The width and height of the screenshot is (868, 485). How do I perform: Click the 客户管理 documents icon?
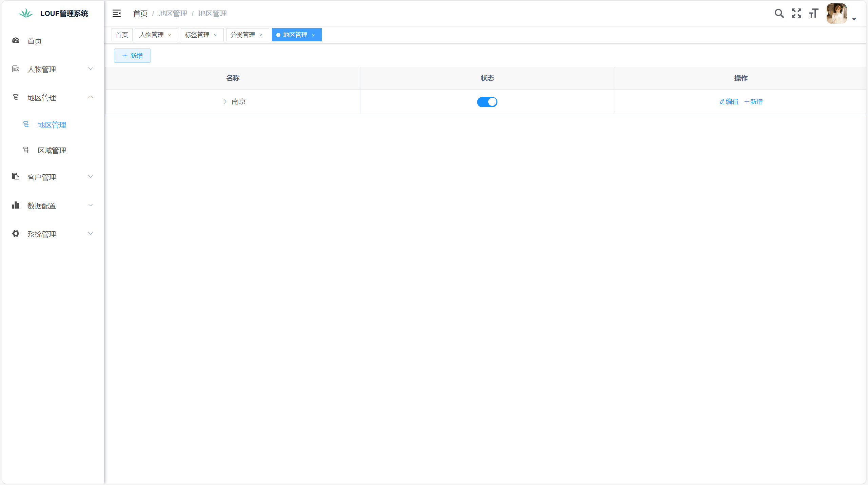[x=16, y=177]
